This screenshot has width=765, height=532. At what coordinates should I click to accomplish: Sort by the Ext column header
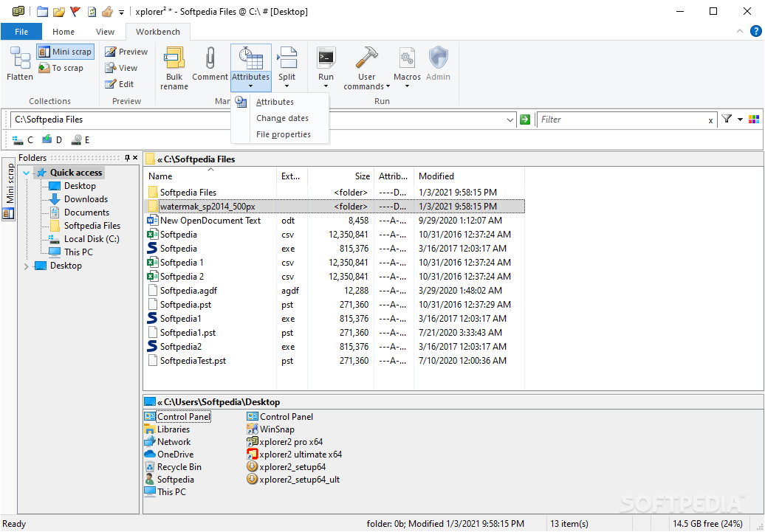click(292, 176)
